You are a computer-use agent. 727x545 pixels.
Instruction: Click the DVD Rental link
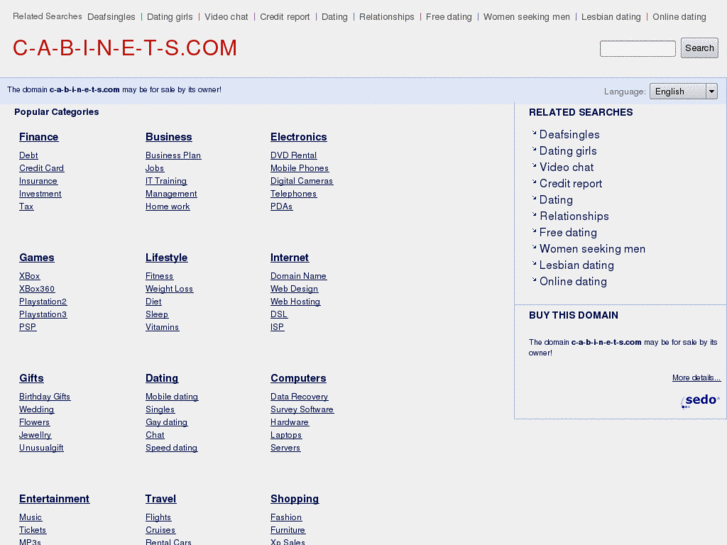[x=293, y=155]
